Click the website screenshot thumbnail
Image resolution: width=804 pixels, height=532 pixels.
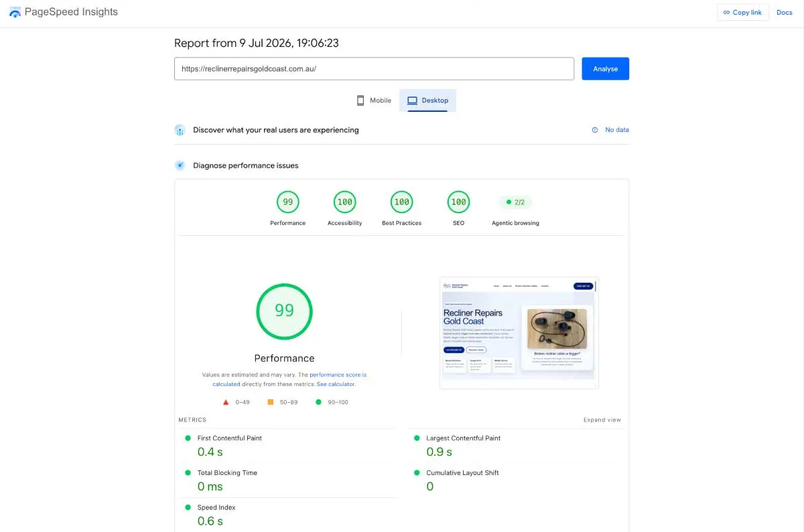[519, 333]
